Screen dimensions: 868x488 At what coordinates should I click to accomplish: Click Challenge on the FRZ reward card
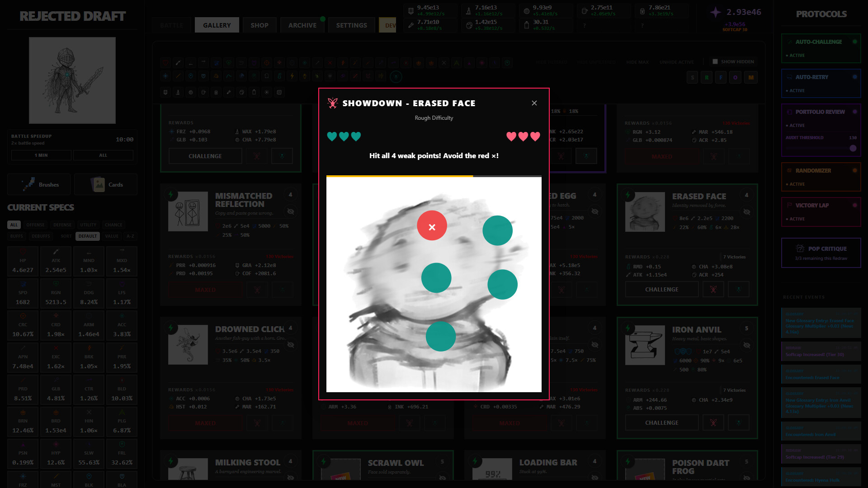point(205,156)
